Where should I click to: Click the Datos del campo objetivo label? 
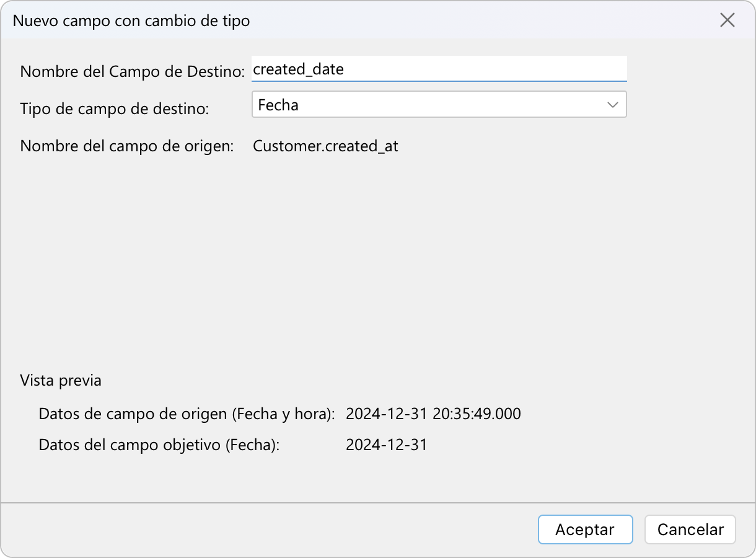159,445
